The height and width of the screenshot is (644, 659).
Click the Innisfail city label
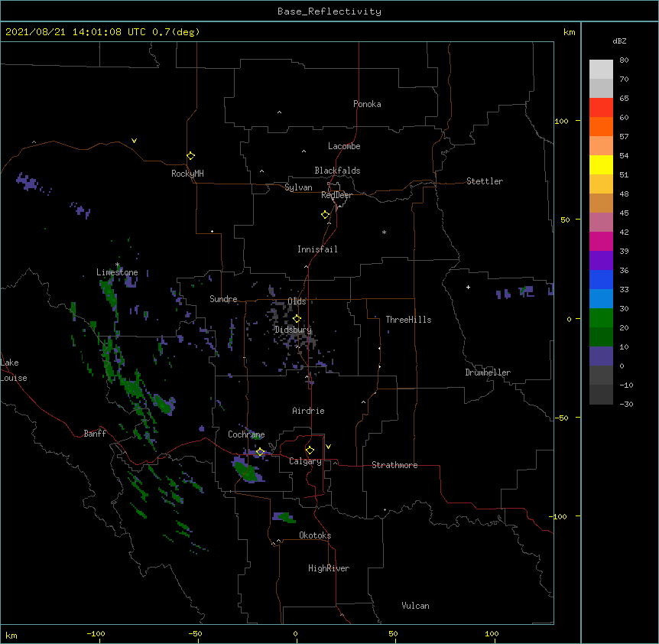[x=317, y=249]
